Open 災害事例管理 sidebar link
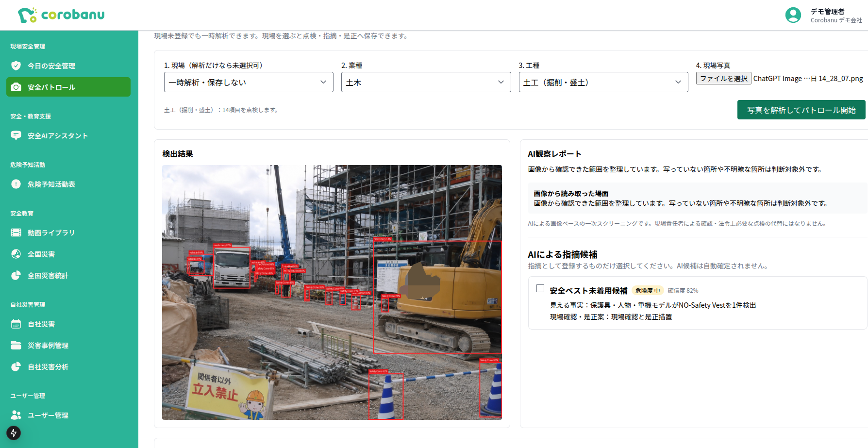Image resolution: width=868 pixels, height=448 pixels. 68,345
